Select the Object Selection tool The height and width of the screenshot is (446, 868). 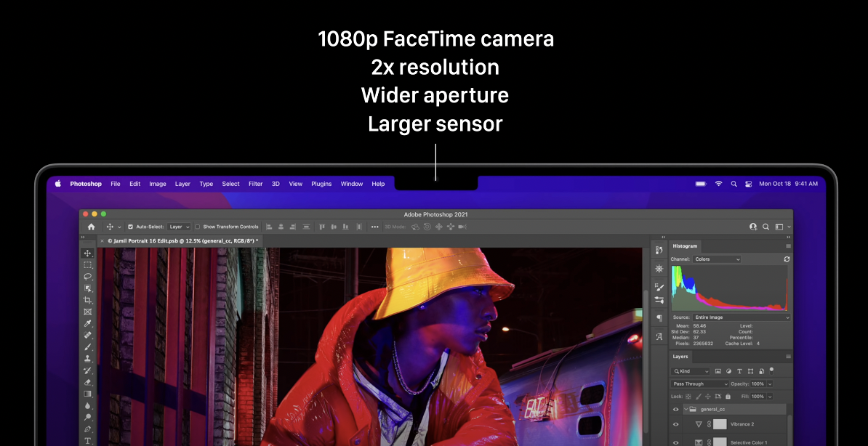[x=87, y=288]
